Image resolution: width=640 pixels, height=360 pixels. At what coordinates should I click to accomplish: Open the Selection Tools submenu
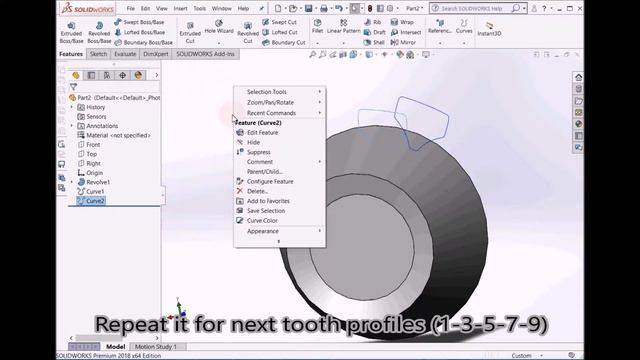280,92
